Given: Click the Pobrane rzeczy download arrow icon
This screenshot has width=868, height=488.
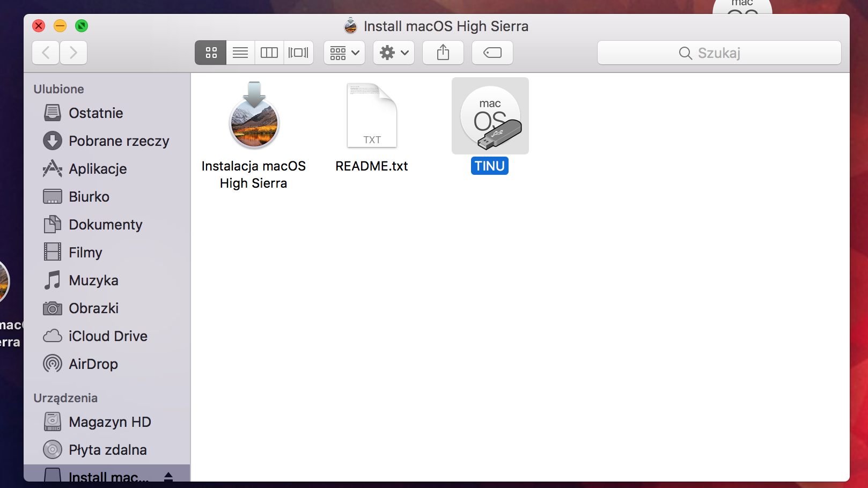Looking at the screenshot, I should click(53, 141).
